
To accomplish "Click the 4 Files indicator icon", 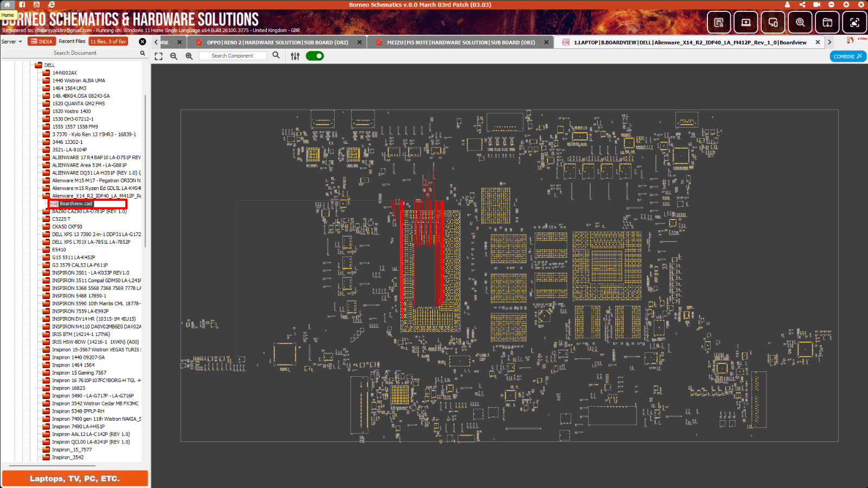I will [857, 40].
